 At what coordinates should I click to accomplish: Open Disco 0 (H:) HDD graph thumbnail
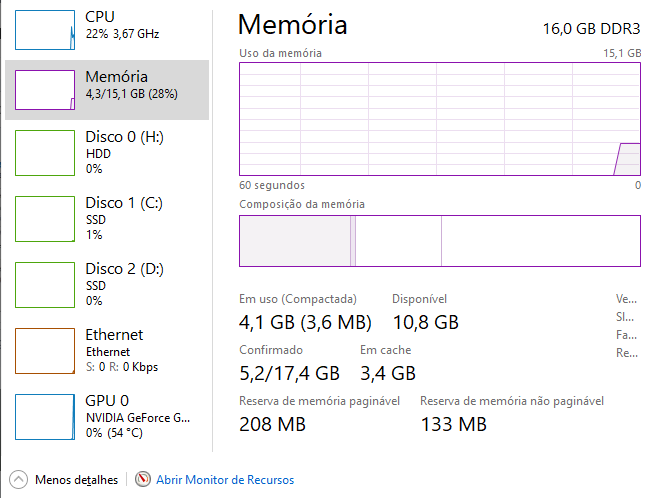coord(45,153)
